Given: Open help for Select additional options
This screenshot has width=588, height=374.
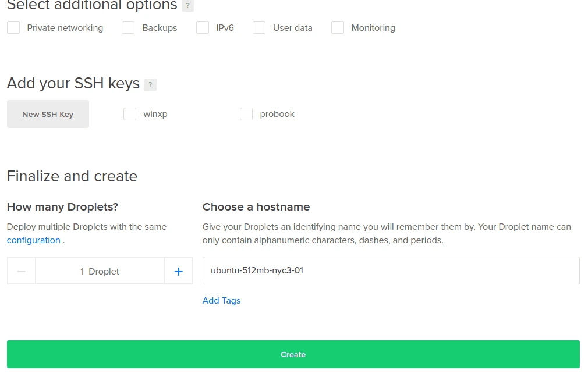Looking at the screenshot, I should [x=187, y=6].
